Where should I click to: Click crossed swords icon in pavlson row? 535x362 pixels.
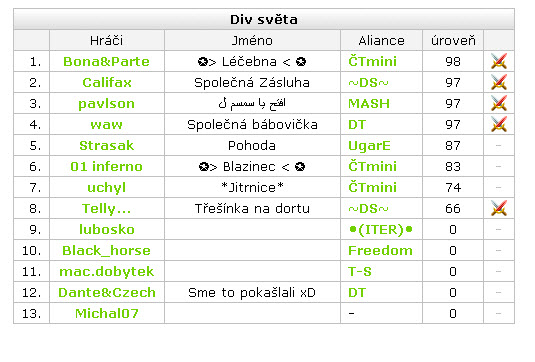[x=498, y=103]
